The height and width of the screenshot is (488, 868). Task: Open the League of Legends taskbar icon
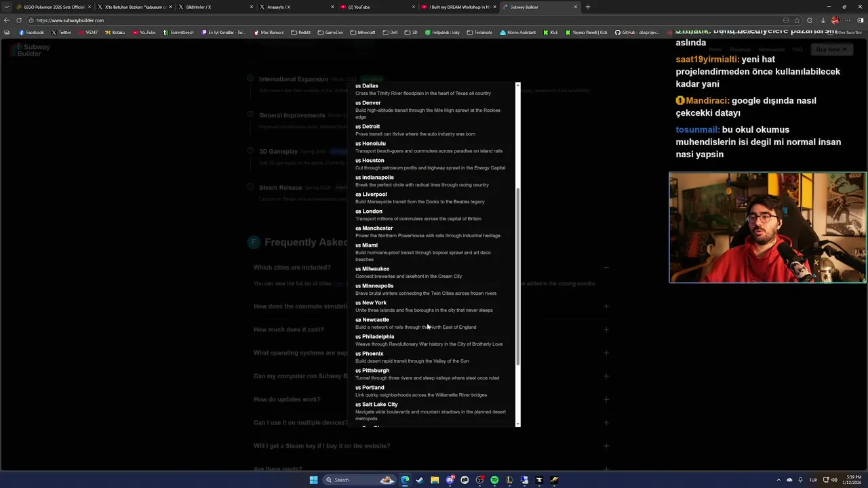[509, 480]
